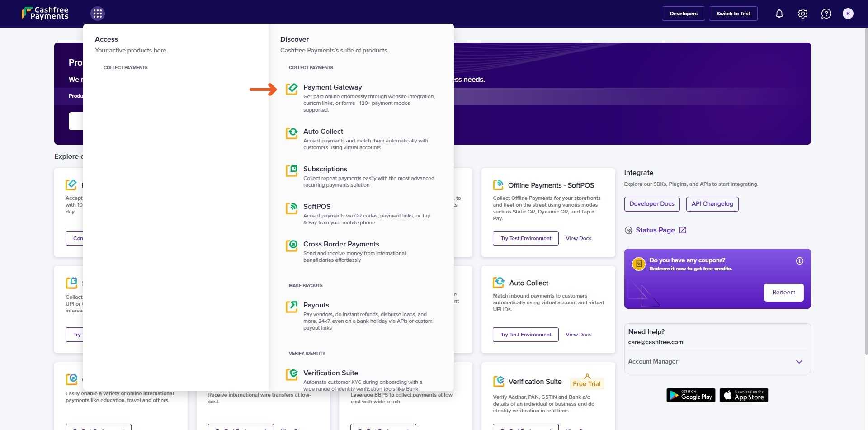Open the apps grid launcher icon

pyautogui.click(x=97, y=14)
